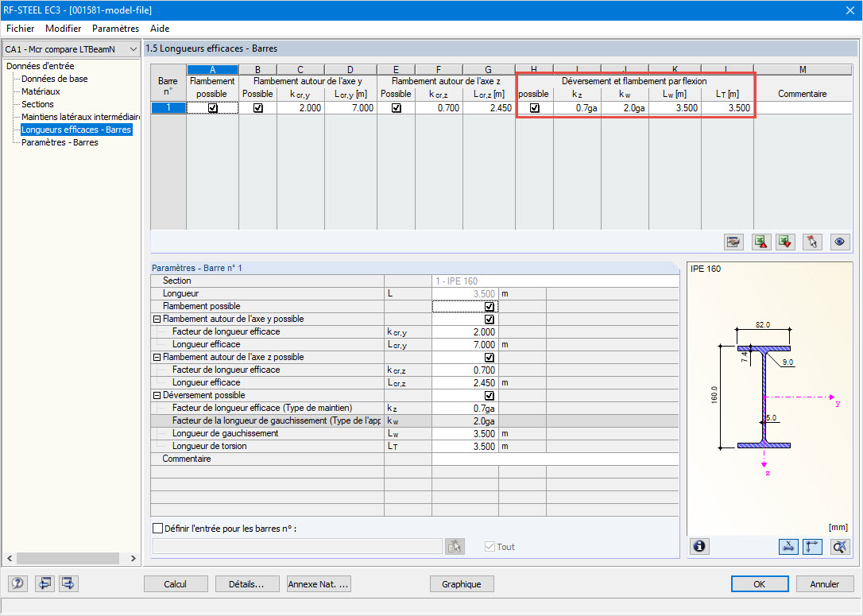The width and height of the screenshot is (863, 616).
Task: Uncheck Déversement possible in parameters panel
Action: (489, 395)
